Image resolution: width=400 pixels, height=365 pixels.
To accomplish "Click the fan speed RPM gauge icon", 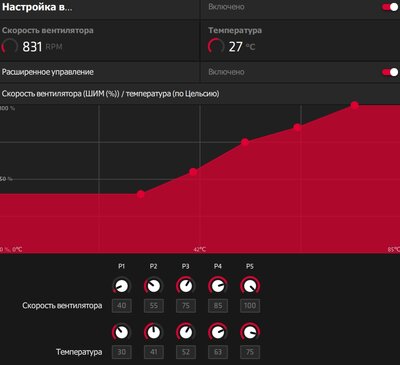I will [10, 46].
